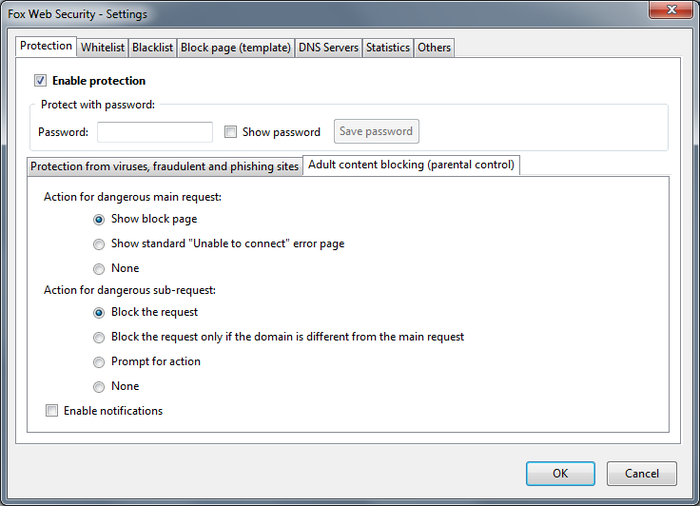Click the Save password button
This screenshot has width=700, height=506.
click(376, 131)
